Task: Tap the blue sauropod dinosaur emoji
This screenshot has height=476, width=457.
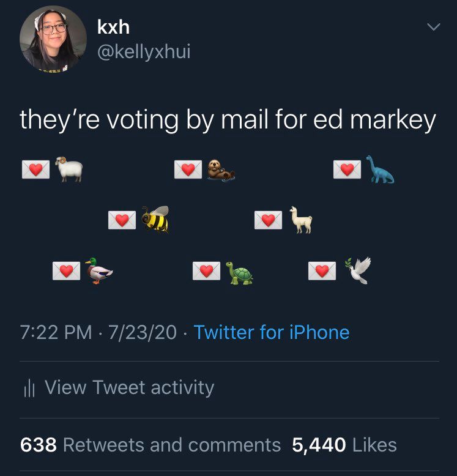Action: (380, 169)
